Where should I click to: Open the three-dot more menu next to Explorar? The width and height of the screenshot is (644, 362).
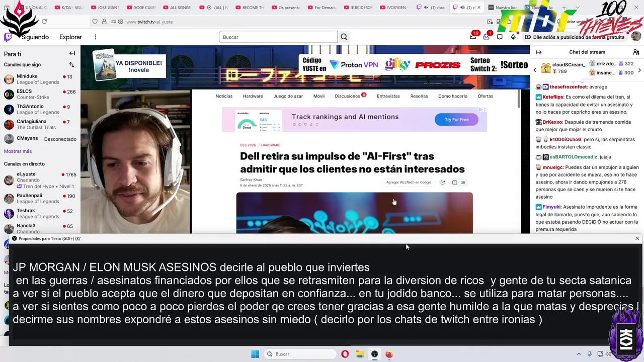96,37
